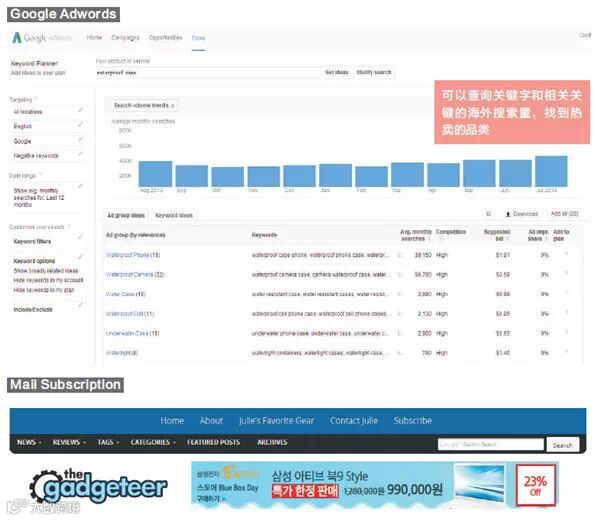Click the Jul 2014 bar in chart
Image resolution: width=600 pixels, height=520 pixels.
click(551, 171)
